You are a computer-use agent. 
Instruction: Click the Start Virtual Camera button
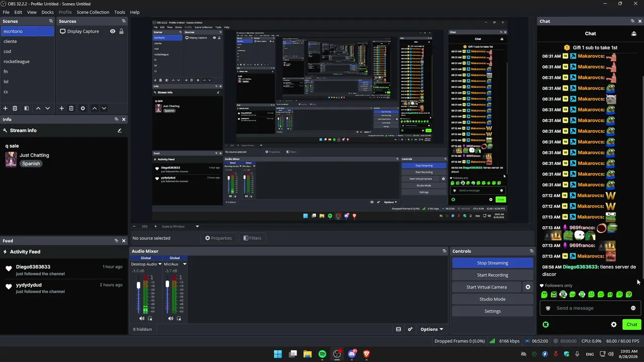tap(487, 287)
